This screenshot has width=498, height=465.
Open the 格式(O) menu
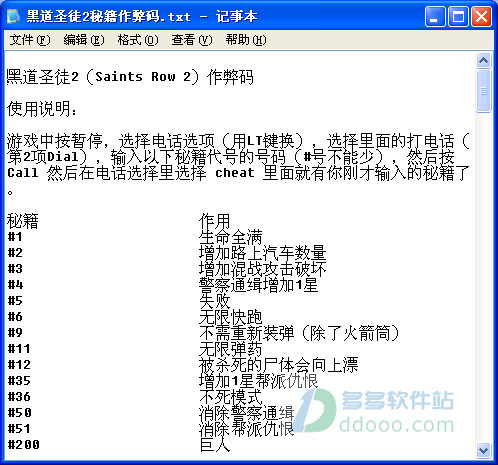pyautogui.click(x=138, y=40)
